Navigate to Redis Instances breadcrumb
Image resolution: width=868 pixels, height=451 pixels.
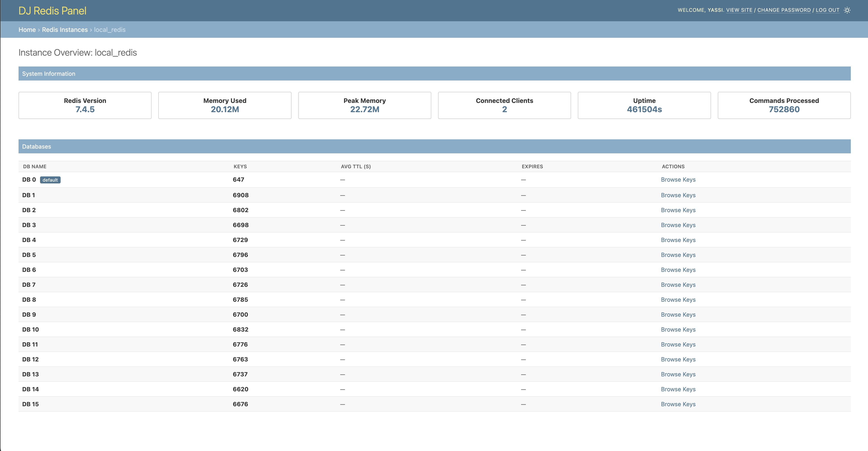(65, 30)
